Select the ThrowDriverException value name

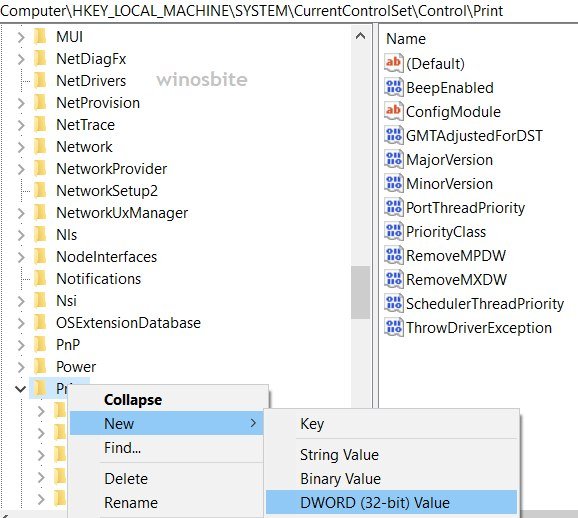point(479,328)
